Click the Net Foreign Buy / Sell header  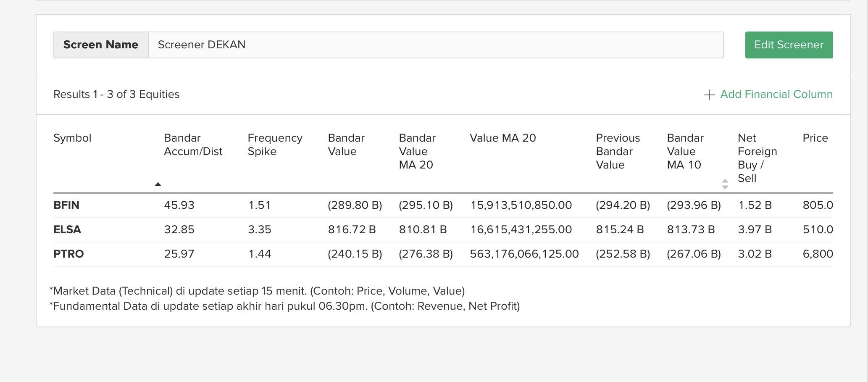pos(757,158)
